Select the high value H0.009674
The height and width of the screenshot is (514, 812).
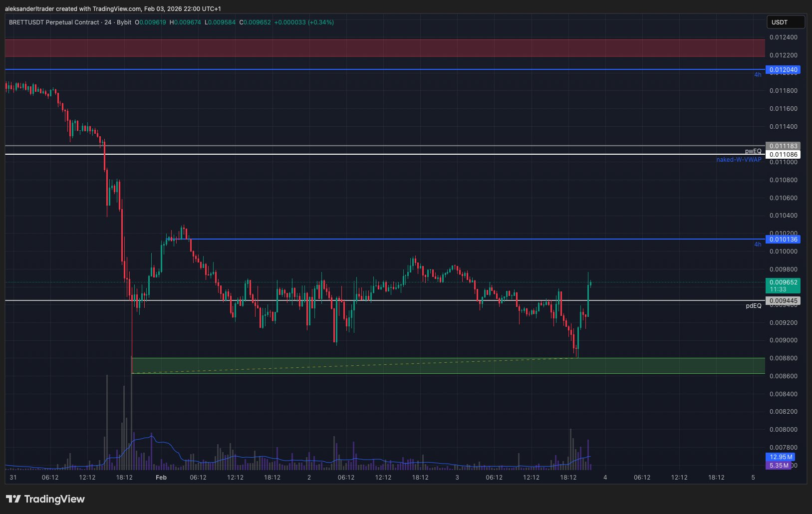tap(185, 22)
